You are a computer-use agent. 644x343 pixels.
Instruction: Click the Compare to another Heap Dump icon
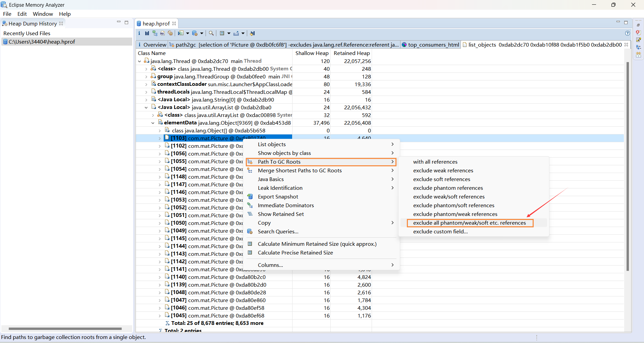(x=253, y=33)
